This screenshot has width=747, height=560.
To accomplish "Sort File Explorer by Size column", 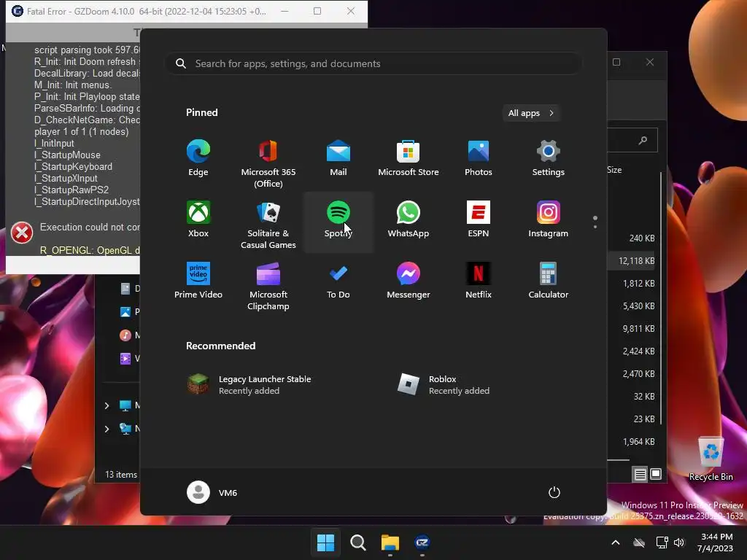I will tap(614, 170).
